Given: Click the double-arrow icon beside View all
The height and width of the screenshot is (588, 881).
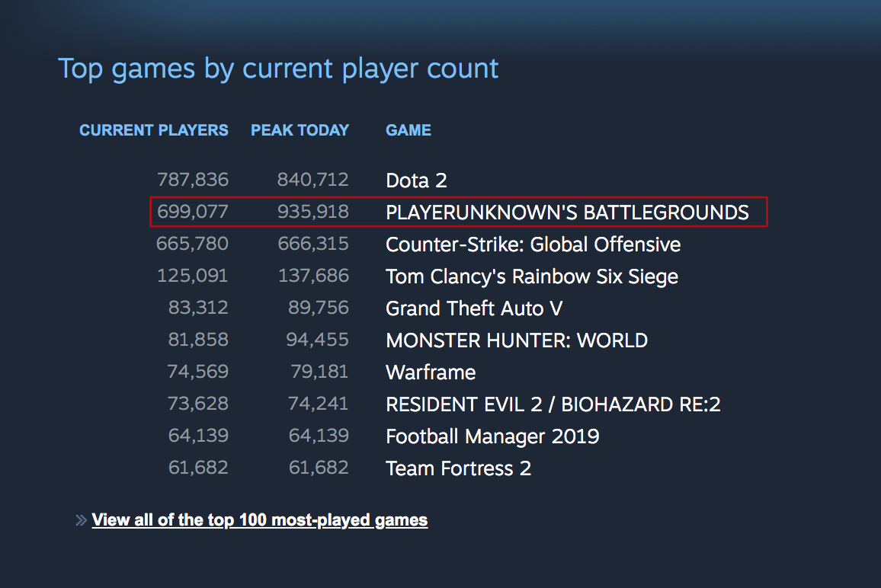Looking at the screenshot, I should [x=81, y=521].
